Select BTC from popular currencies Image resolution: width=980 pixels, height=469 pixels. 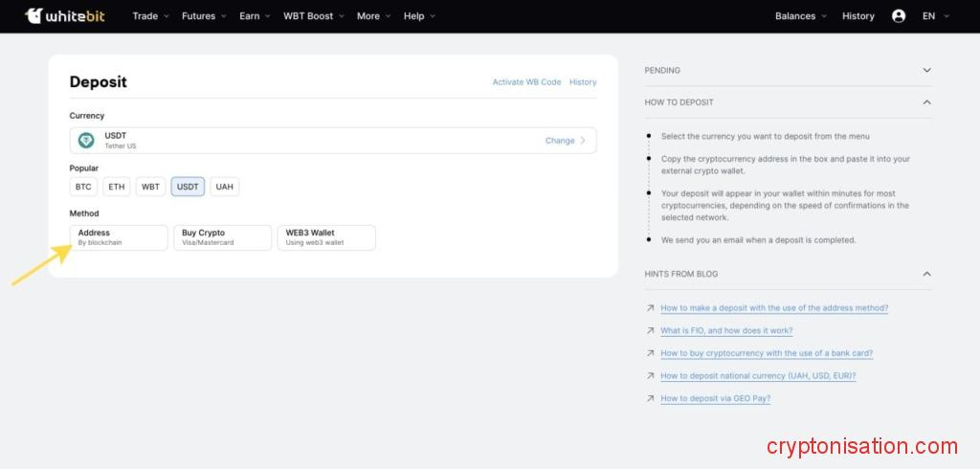[x=83, y=187]
